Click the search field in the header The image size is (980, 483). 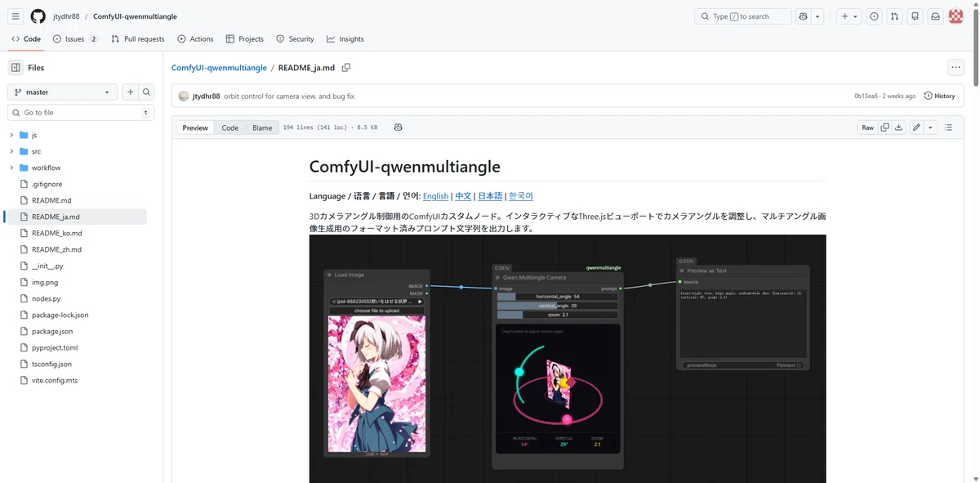click(742, 16)
